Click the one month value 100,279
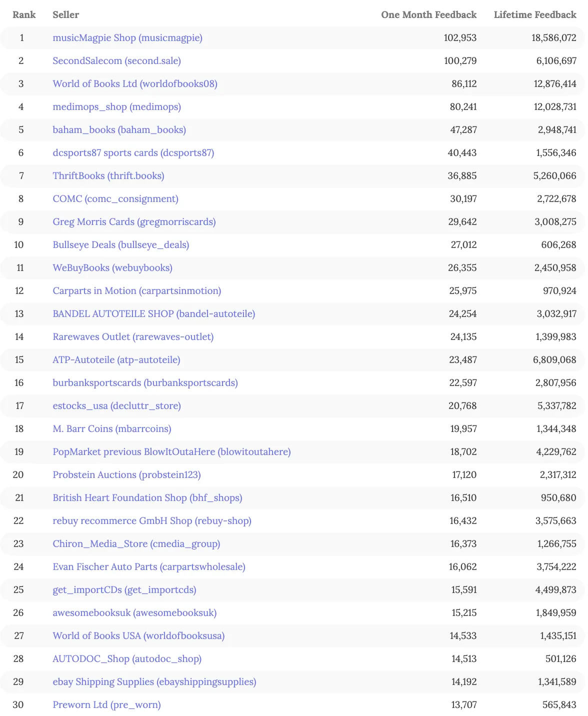This screenshot has width=588, height=716. [460, 61]
